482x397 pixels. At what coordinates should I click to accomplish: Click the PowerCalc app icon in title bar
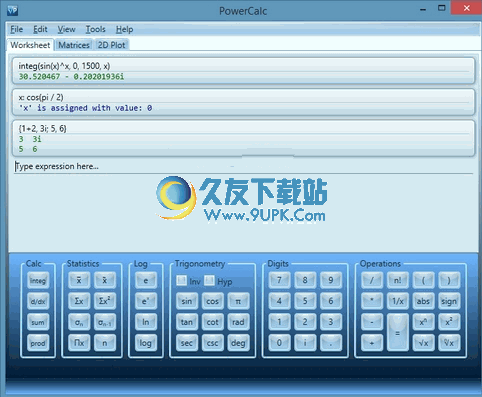click(12, 10)
